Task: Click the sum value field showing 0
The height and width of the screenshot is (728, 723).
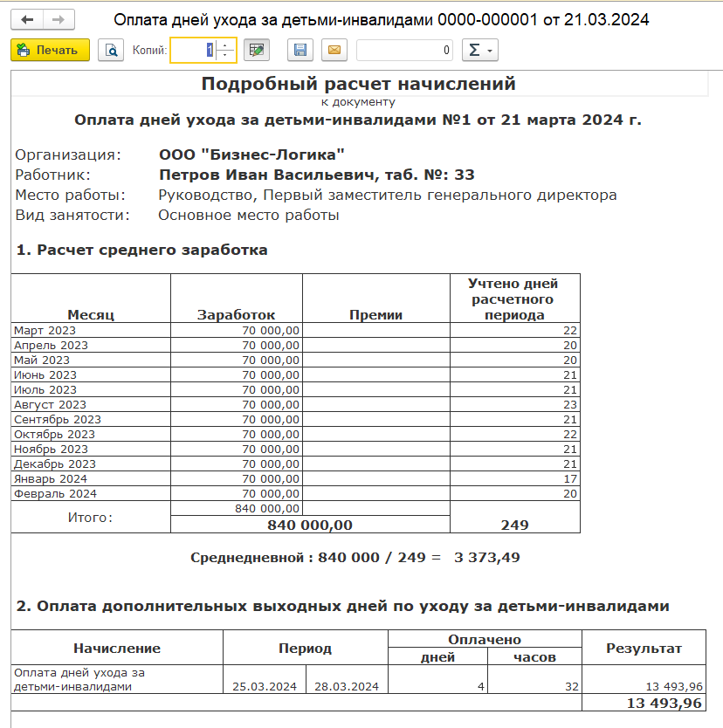Action: pos(405,50)
